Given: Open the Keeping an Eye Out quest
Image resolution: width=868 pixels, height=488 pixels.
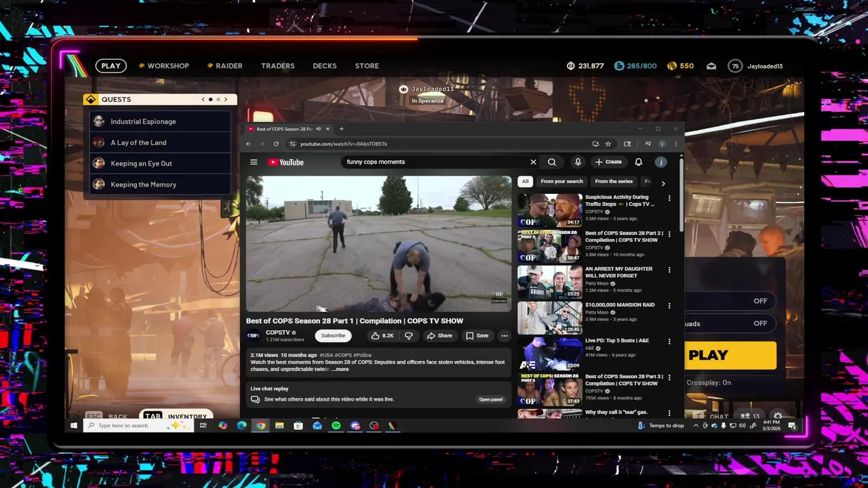Looking at the screenshot, I should [x=161, y=163].
